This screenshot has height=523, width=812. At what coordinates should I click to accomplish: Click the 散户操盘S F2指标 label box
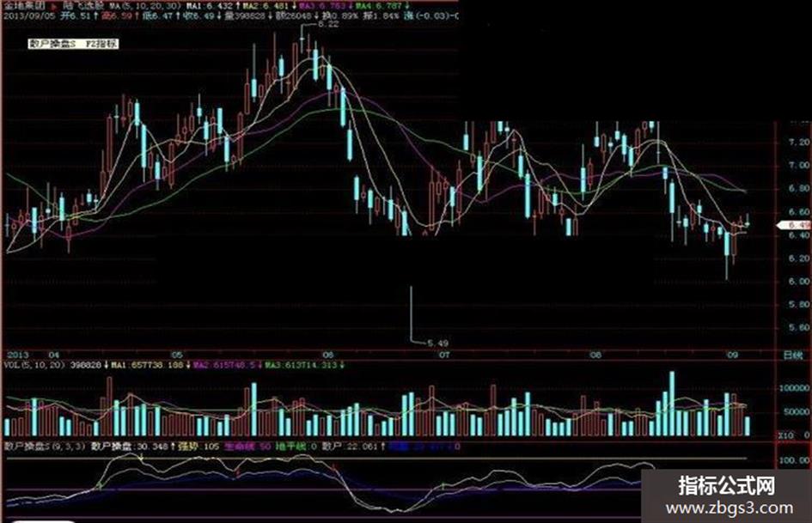click(73, 44)
